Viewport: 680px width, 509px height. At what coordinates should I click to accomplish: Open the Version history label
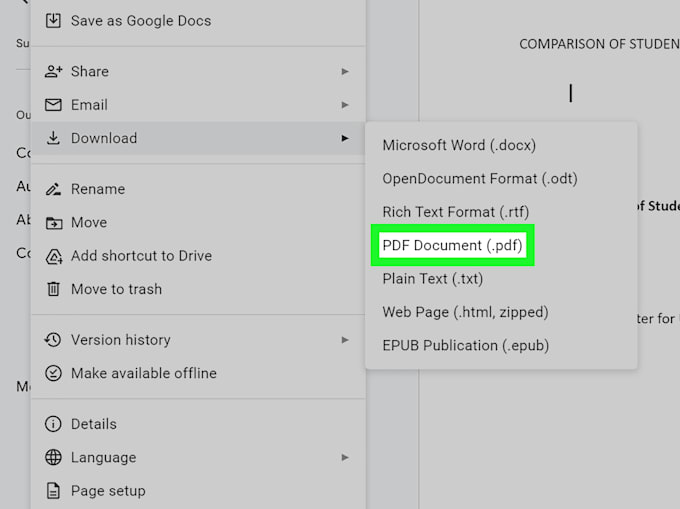tap(121, 339)
